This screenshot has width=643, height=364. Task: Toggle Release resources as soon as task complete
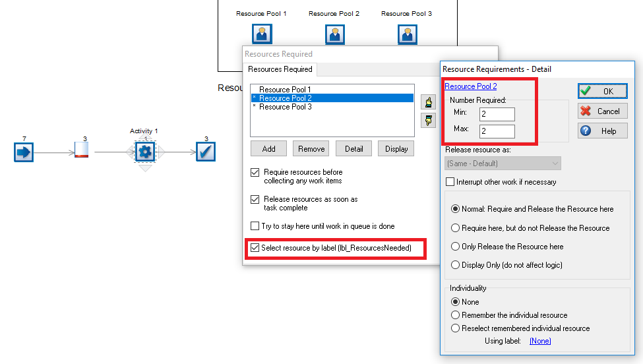[x=255, y=199]
